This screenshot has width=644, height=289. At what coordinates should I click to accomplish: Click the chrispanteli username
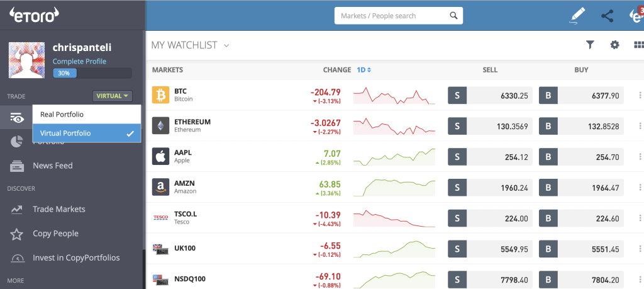coord(82,48)
